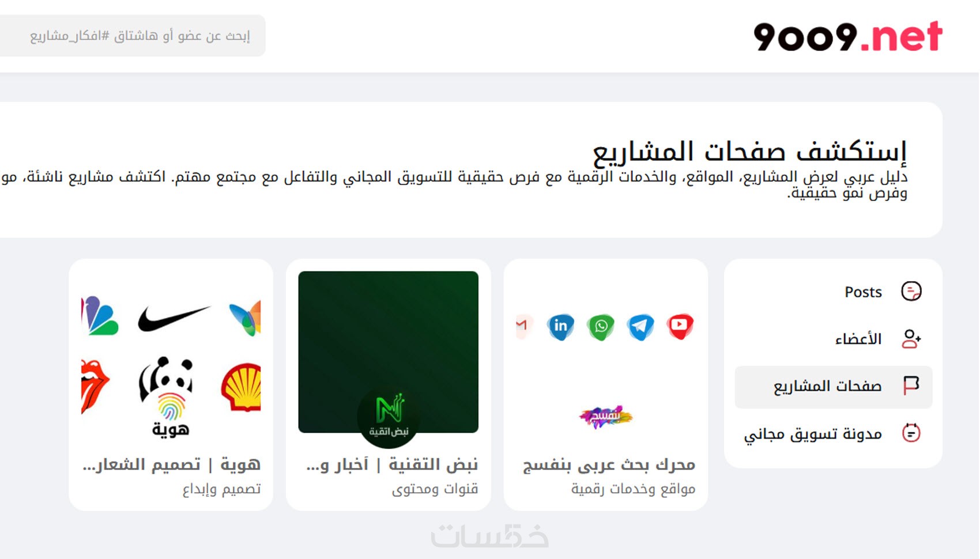This screenshot has width=980, height=559.
Task: Click the Telegram icon in search card
Action: point(640,327)
